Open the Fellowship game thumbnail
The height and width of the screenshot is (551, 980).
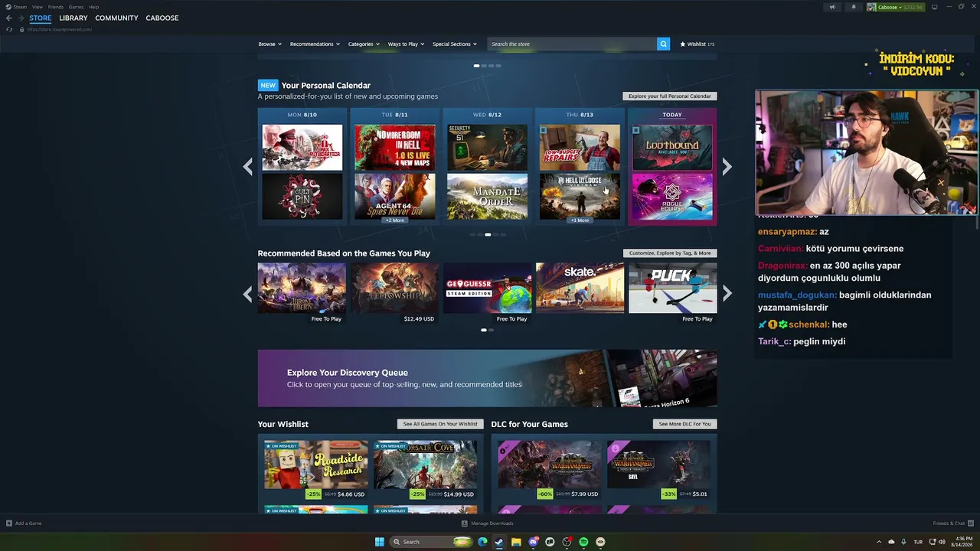coord(394,288)
